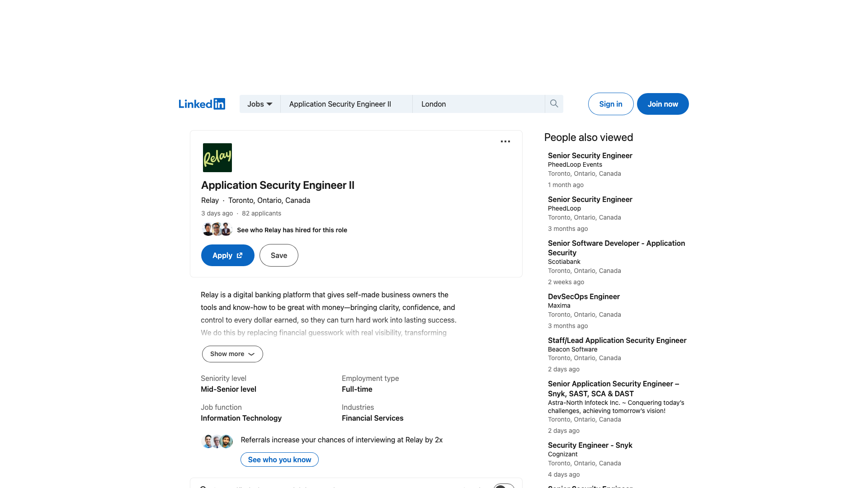The image size is (868, 488).
Task: Click the Join now button
Action: (663, 104)
